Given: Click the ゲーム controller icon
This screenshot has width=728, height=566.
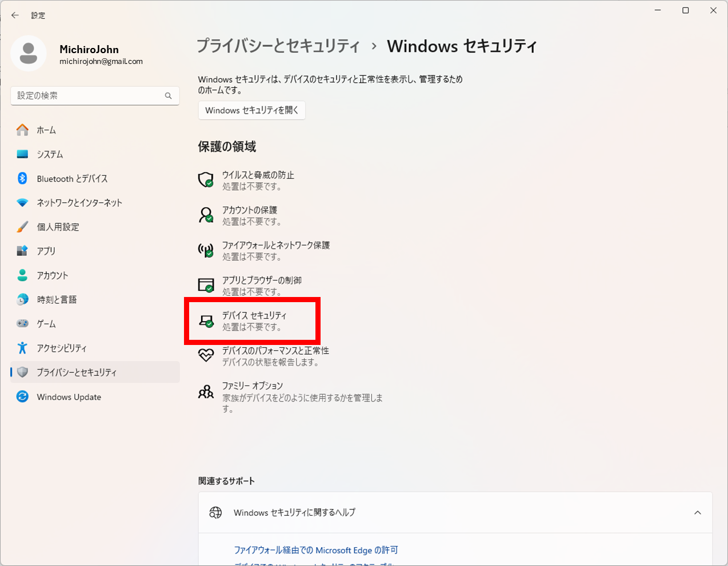Looking at the screenshot, I should (x=22, y=323).
